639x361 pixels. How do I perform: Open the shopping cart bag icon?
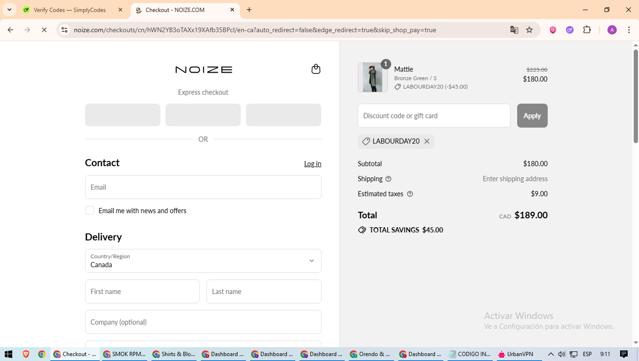pyautogui.click(x=316, y=69)
